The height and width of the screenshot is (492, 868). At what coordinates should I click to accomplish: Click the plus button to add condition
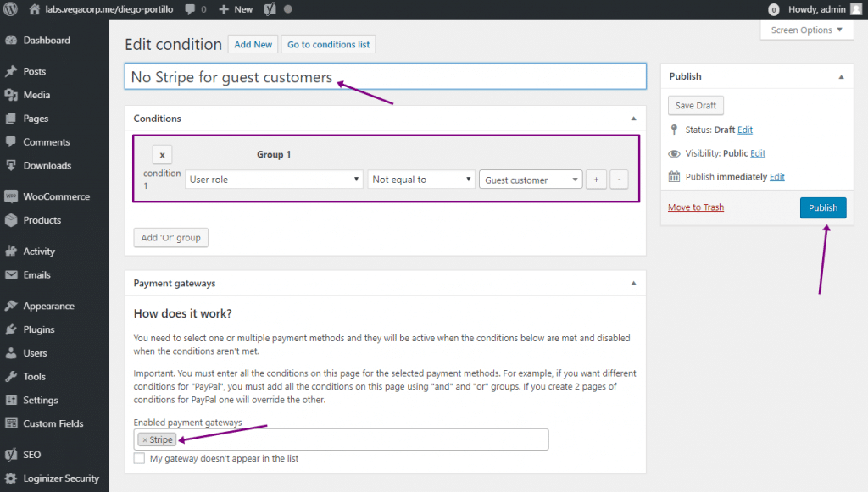596,180
